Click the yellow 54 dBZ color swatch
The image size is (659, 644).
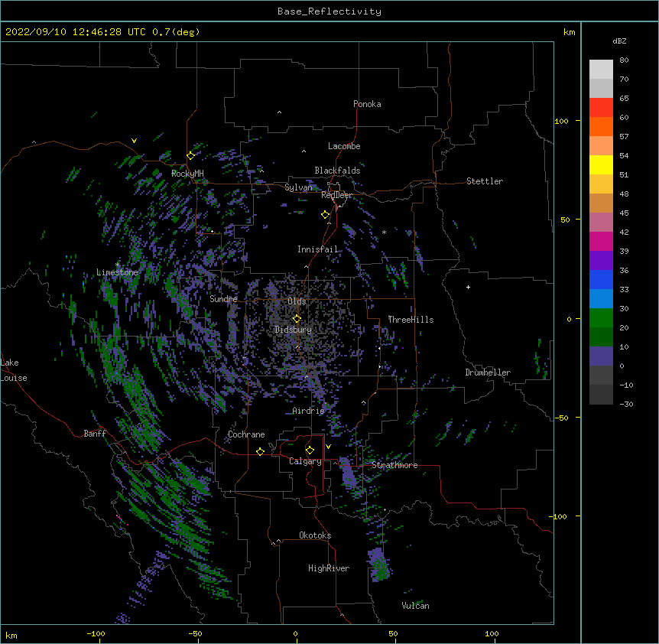pos(601,164)
